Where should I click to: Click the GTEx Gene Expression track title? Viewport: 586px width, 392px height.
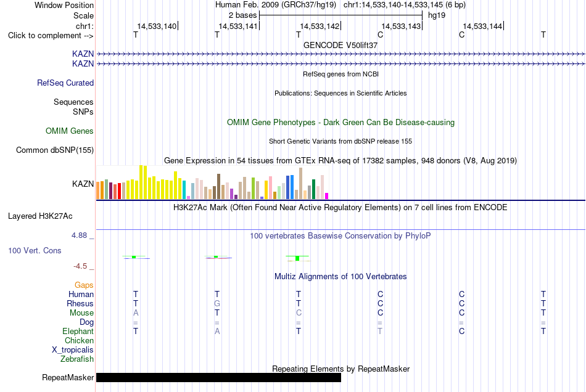click(x=340, y=160)
